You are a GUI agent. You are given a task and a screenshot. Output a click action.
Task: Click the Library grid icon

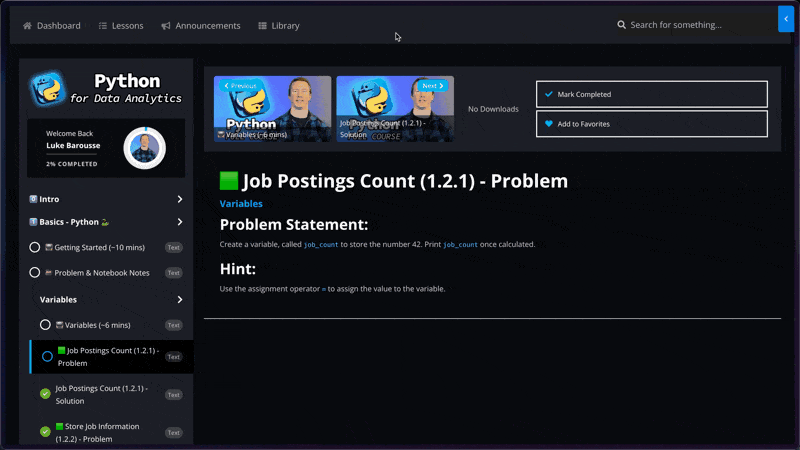coord(262,26)
